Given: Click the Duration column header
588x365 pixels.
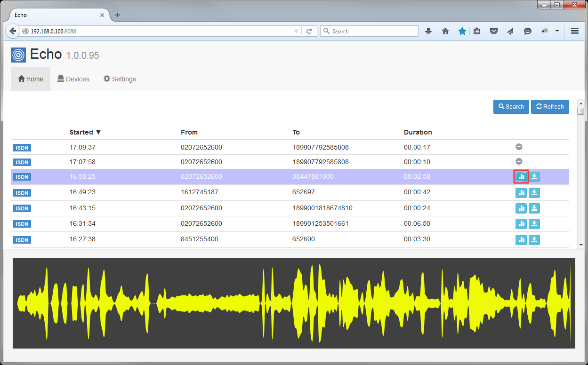Looking at the screenshot, I should (x=418, y=132).
